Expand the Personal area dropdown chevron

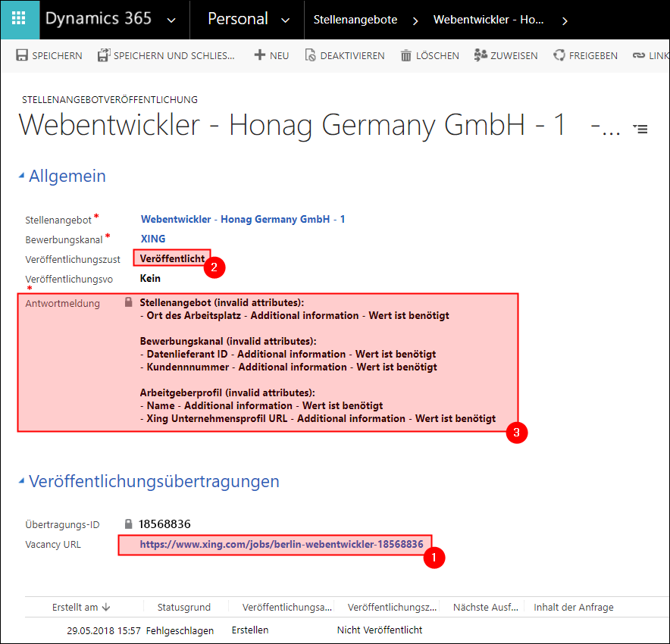[x=286, y=20]
